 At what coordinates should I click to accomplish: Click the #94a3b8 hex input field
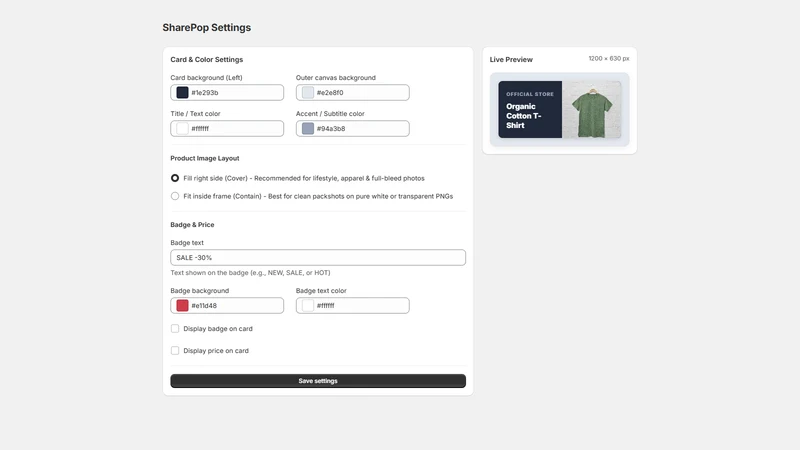(x=353, y=129)
